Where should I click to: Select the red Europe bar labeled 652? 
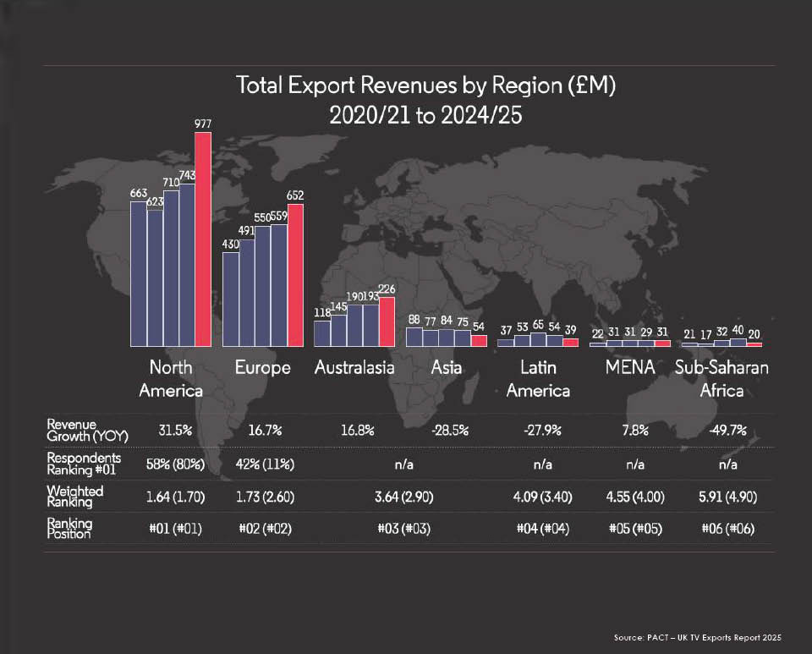(x=295, y=275)
